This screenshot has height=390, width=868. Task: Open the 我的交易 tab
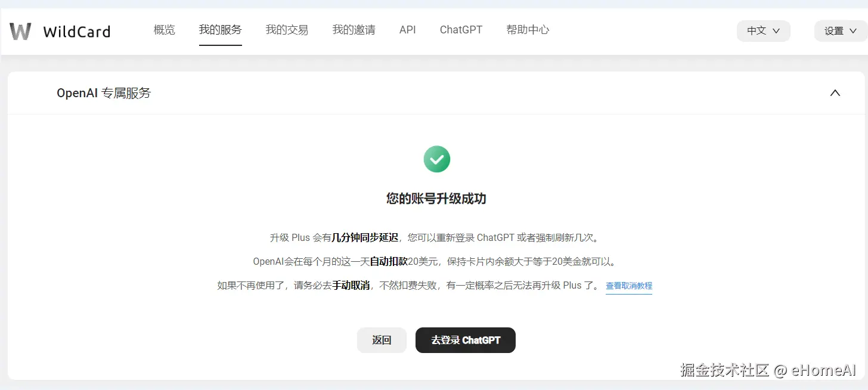[x=287, y=30]
